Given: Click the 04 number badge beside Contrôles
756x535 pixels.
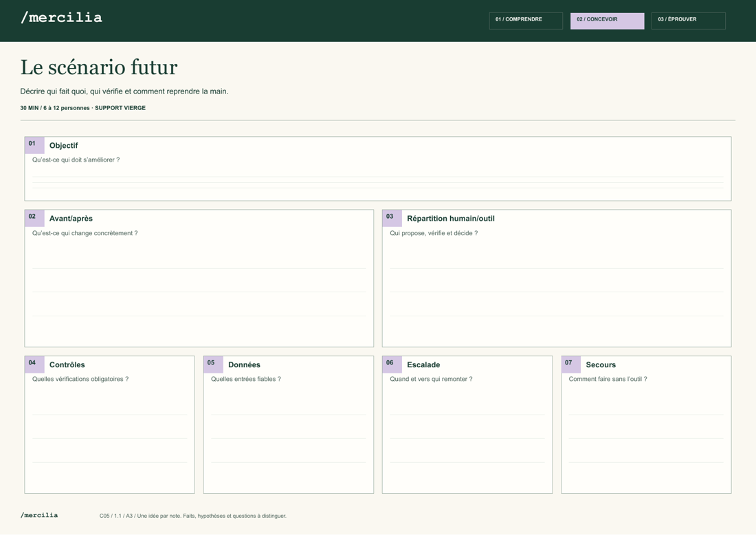Looking at the screenshot, I should 34,364.
